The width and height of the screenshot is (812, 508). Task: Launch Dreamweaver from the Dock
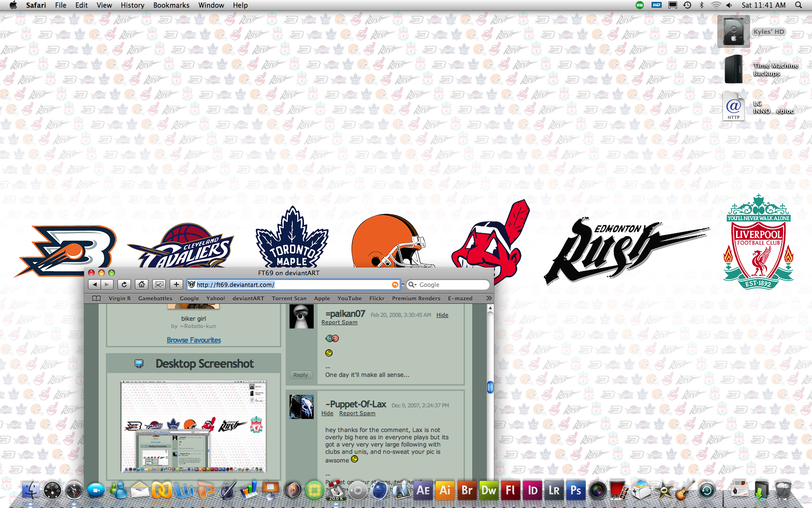(488, 490)
